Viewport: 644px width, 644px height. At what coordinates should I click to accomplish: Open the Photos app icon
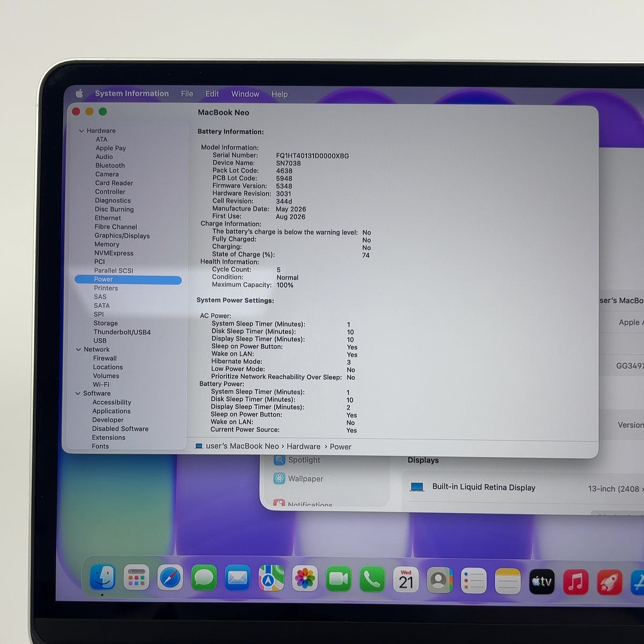(305, 579)
